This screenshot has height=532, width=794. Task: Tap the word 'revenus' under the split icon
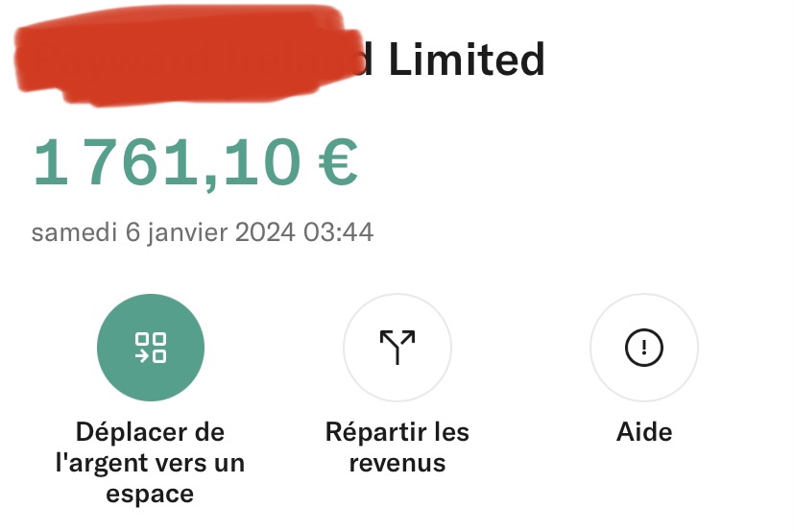397,463
